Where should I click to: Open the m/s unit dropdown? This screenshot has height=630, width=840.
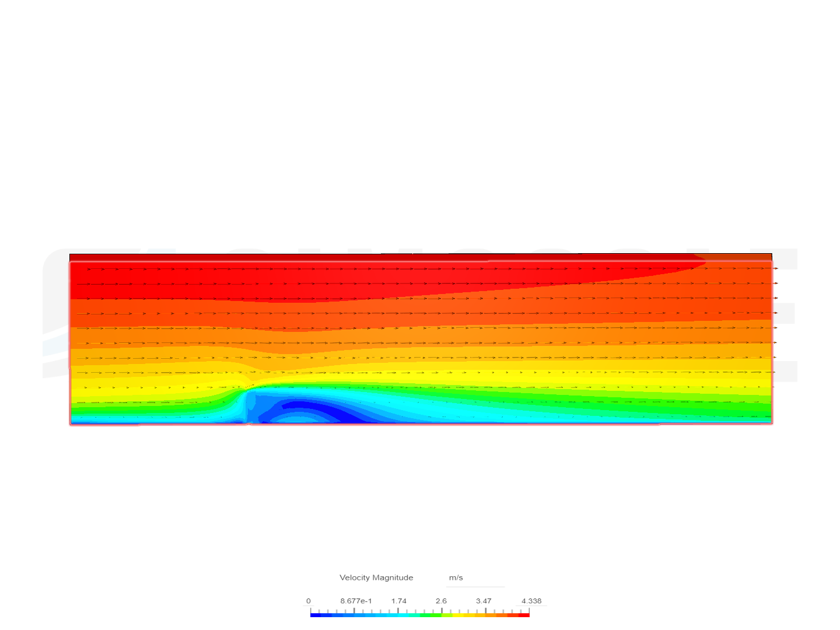[475, 578]
